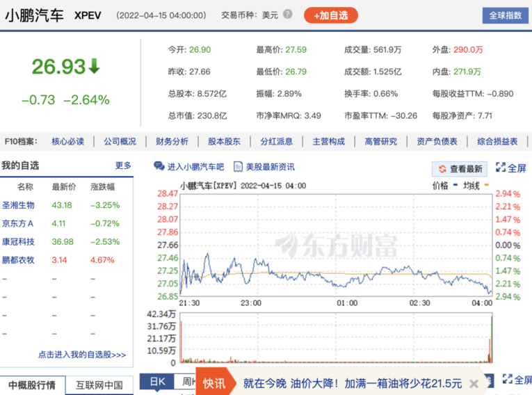Click 点击进入我的自选股 link
532x395 pixels.
coord(82,355)
